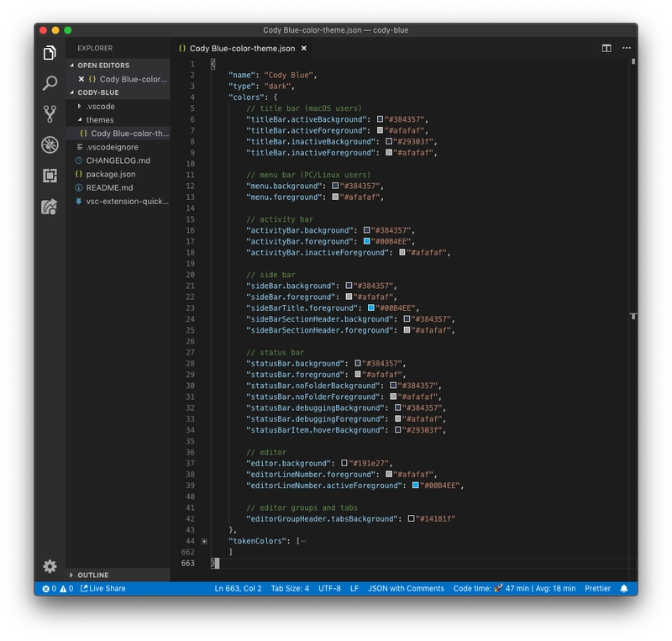Open notifications bell in status bar

(624, 589)
